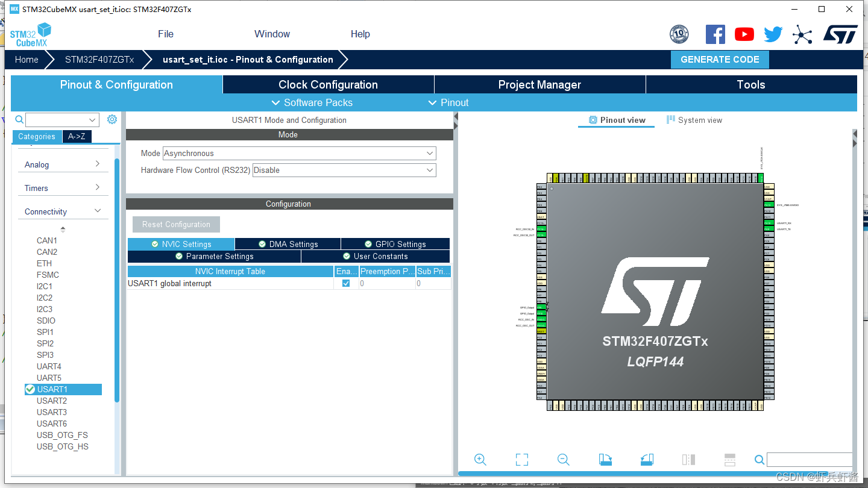Image resolution: width=868 pixels, height=488 pixels.
Task: Switch to the A->Z component sorting toggle
Action: click(77, 137)
